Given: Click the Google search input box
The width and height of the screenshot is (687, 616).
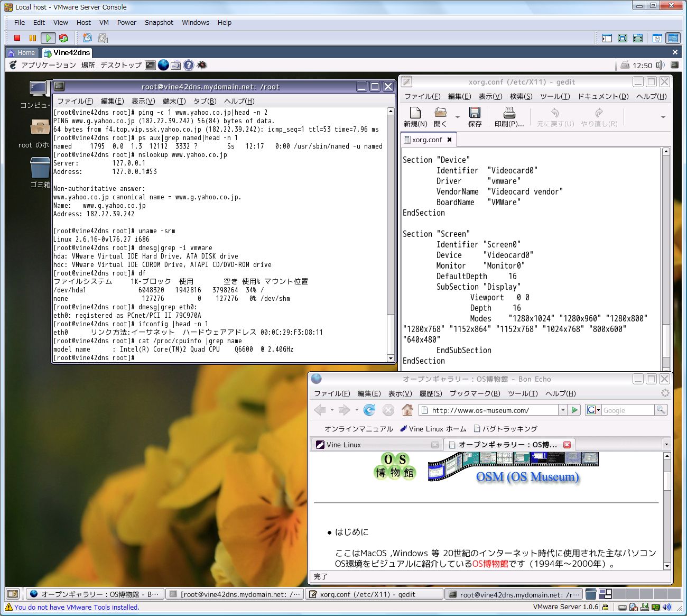Looking at the screenshot, I should point(627,410).
